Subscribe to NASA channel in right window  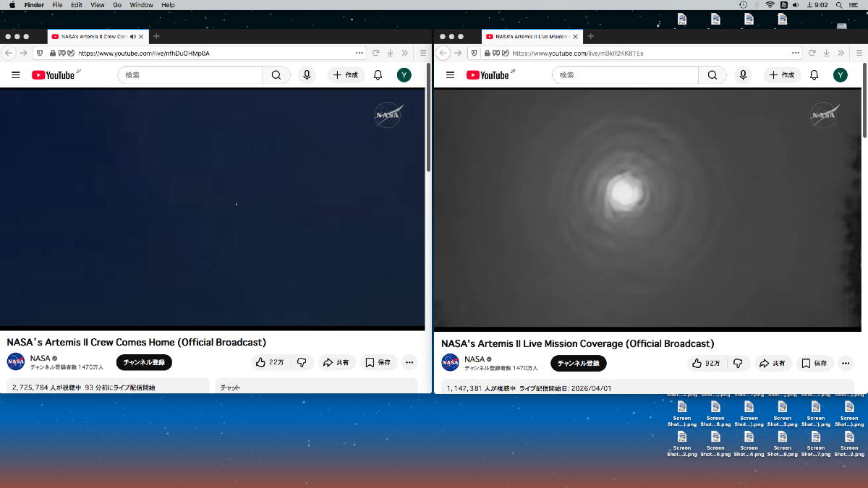579,363
